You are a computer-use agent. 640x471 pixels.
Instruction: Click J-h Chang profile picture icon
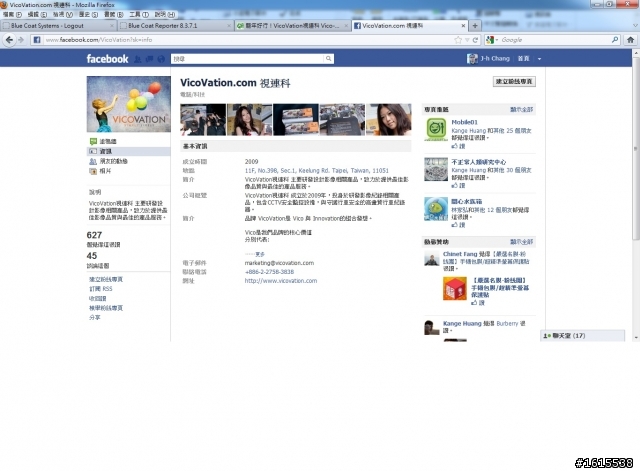[x=472, y=59]
